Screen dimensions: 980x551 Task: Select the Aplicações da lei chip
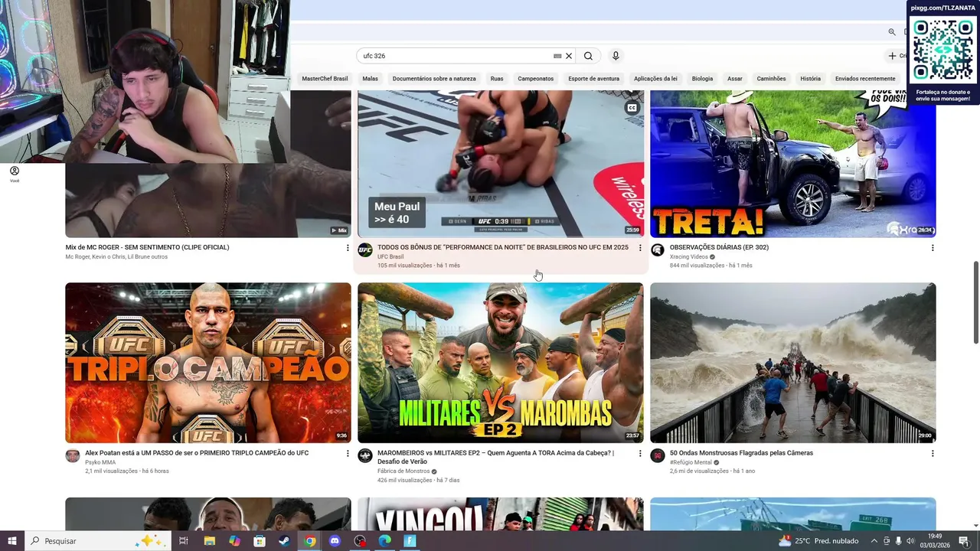pyautogui.click(x=655, y=79)
